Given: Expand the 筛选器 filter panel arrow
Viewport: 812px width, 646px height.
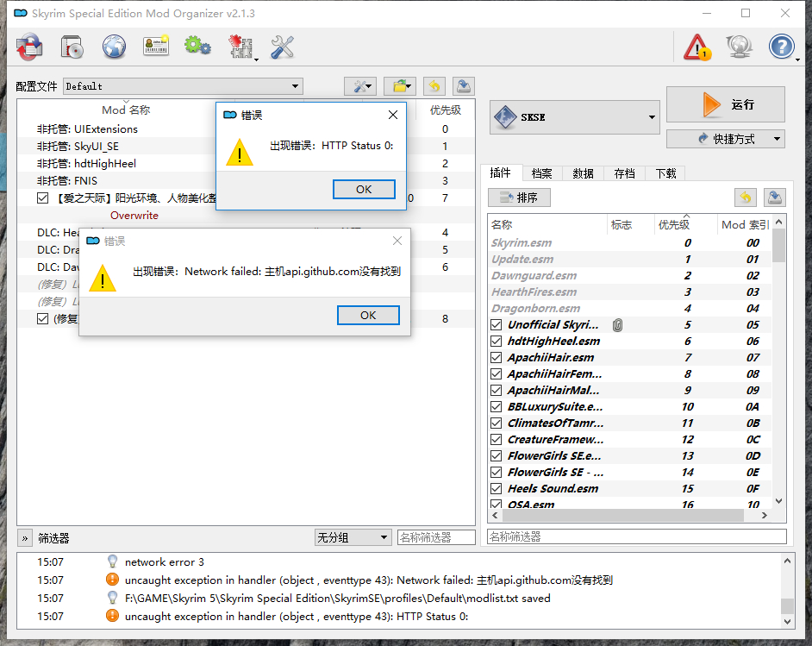Looking at the screenshot, I should [25, 538].
